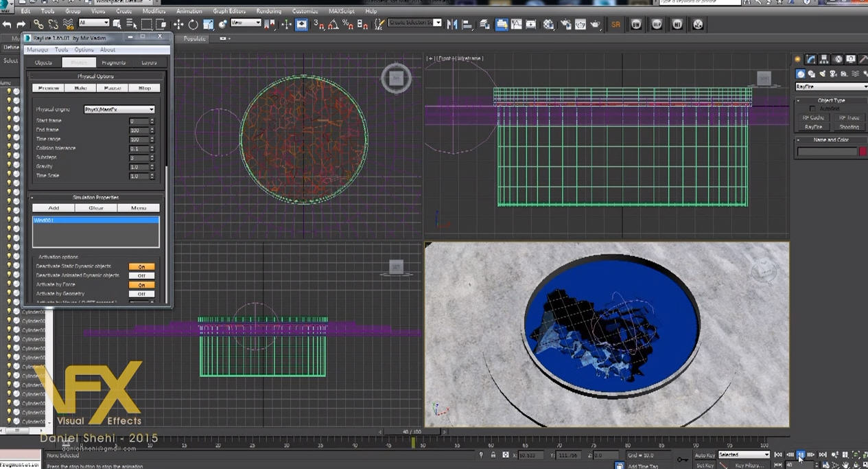Viewport: 868px width, 469px height.
Task: Click the RF Cache object type button
Action: coord(813,117)
